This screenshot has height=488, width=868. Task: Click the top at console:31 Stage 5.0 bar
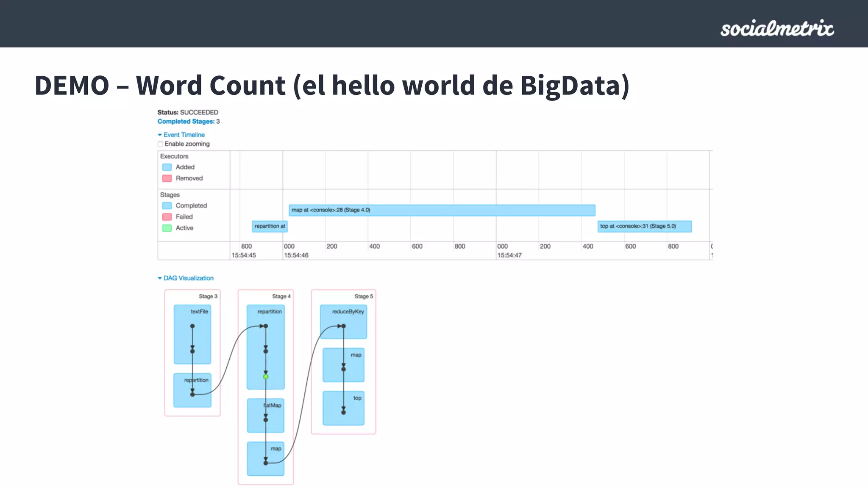(x=645, y=226)
